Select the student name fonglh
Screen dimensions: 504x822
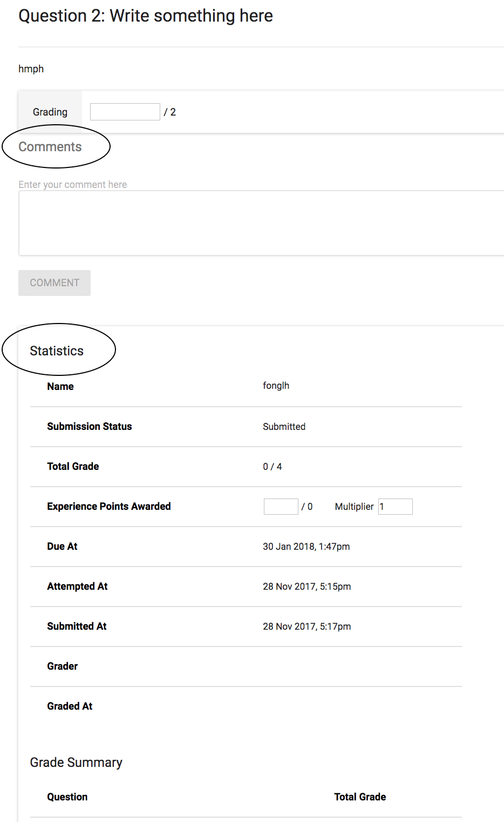pyautogui.click(x=276, y=386)
